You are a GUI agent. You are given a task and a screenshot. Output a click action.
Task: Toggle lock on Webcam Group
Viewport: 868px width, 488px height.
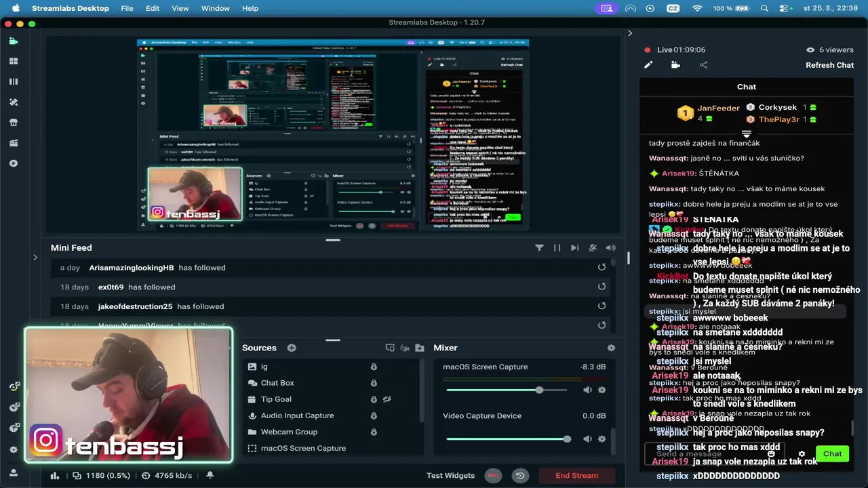pos(374,432)
